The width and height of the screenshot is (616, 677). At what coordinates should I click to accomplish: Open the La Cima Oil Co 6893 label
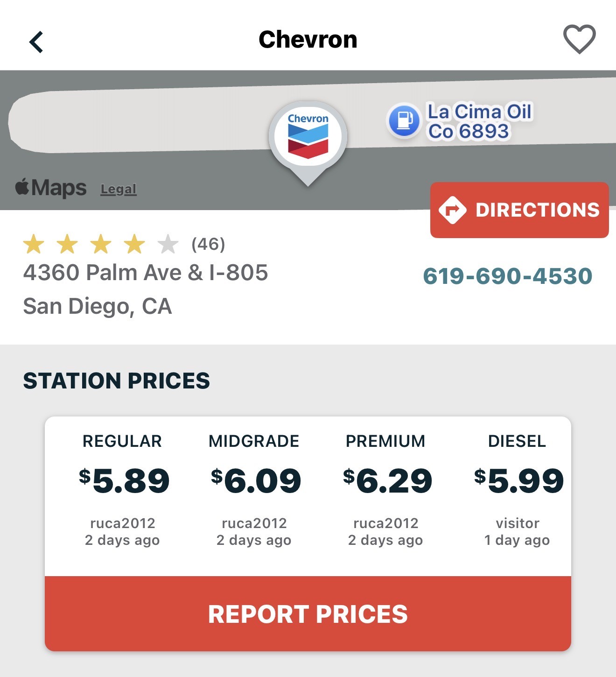click(x=479, y=121)
